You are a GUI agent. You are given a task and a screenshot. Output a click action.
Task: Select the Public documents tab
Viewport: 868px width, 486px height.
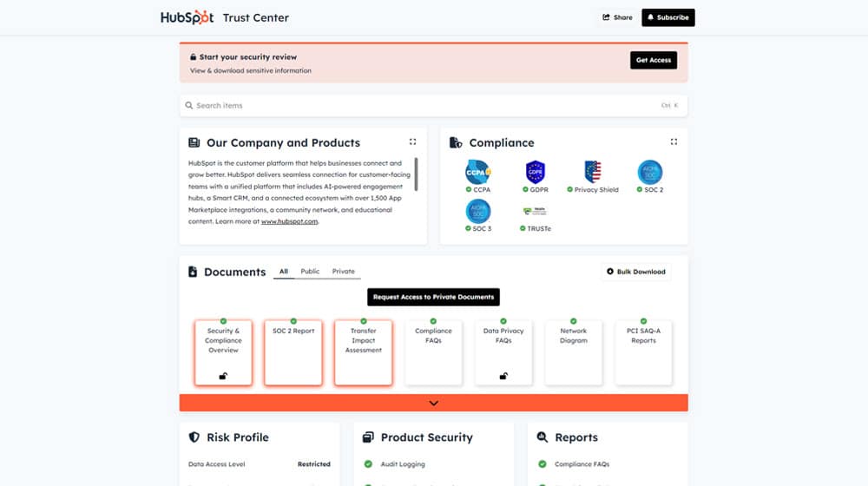coord(310,272)
